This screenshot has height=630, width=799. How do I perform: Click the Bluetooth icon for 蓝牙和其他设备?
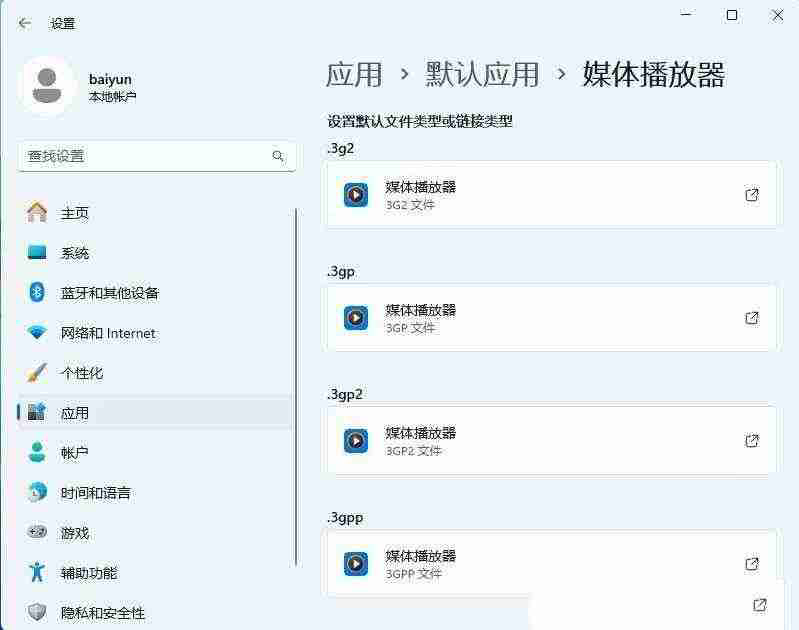(x=37, y=293)
